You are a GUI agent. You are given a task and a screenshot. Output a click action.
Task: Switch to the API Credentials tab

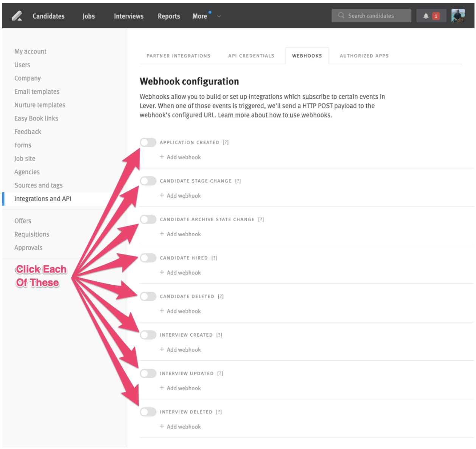point(251,55)
